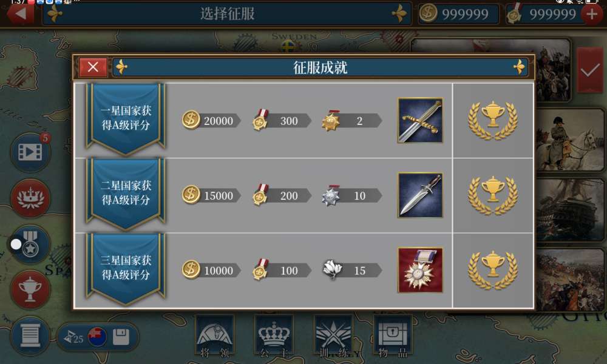This screenshot has height=364, width=607.
Task: Select the steel dagger reward item
Action: (x=421, y=195)
